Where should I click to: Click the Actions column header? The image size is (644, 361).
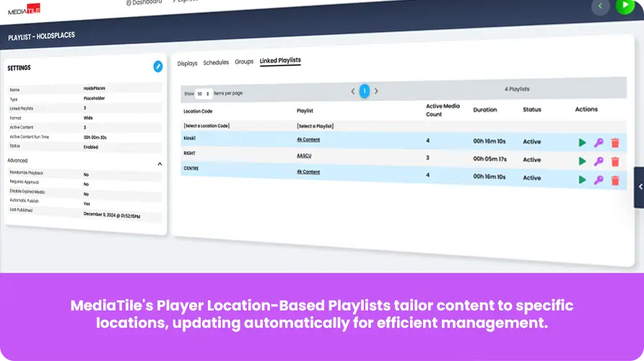point(586,109)
